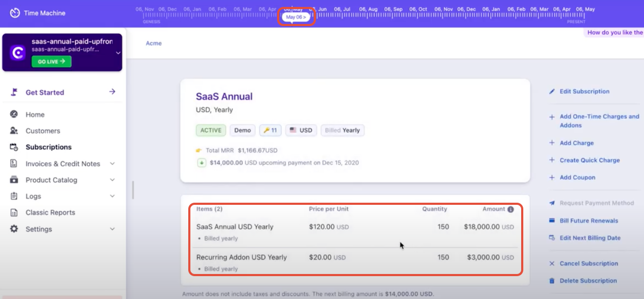Click the plus icon beside Add Coupon
Image resolution: width=644 pixels, height=299 pixels.
pyautogui.click(x=552, y=177)
